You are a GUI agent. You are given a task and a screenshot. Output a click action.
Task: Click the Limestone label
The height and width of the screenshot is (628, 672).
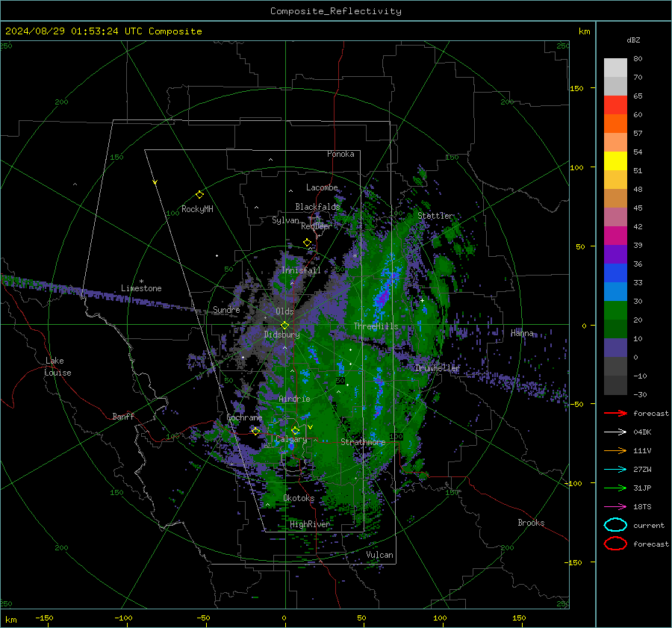coord(141,288)
